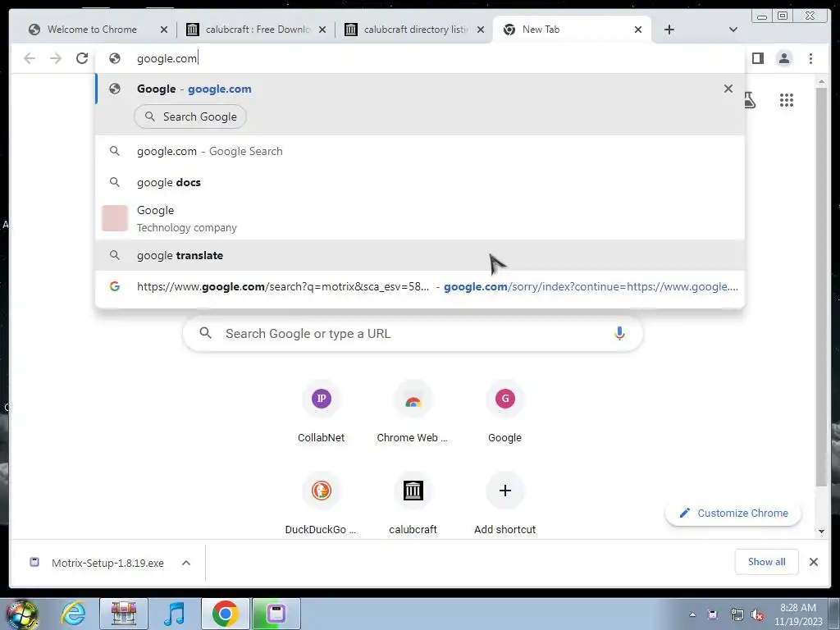
Task: Close the calubcraft Free Download tab
Action: pyautogui.click(x=322, y=30)
